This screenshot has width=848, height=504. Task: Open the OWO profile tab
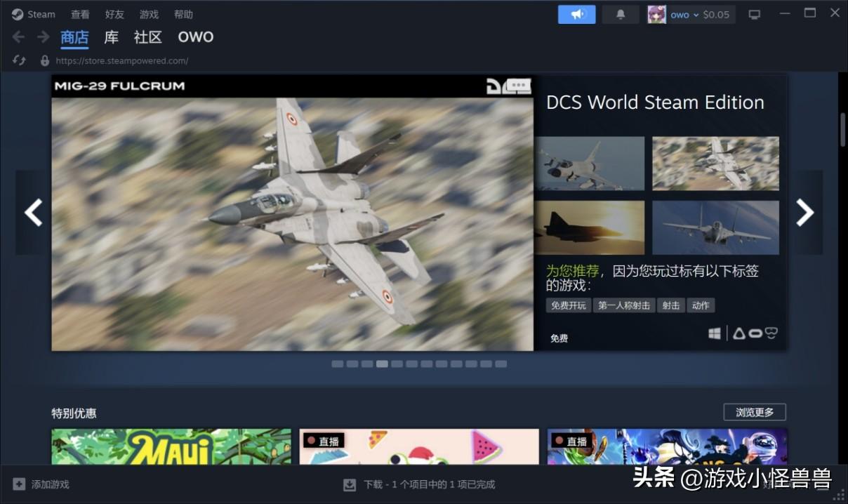click(196, 37)
